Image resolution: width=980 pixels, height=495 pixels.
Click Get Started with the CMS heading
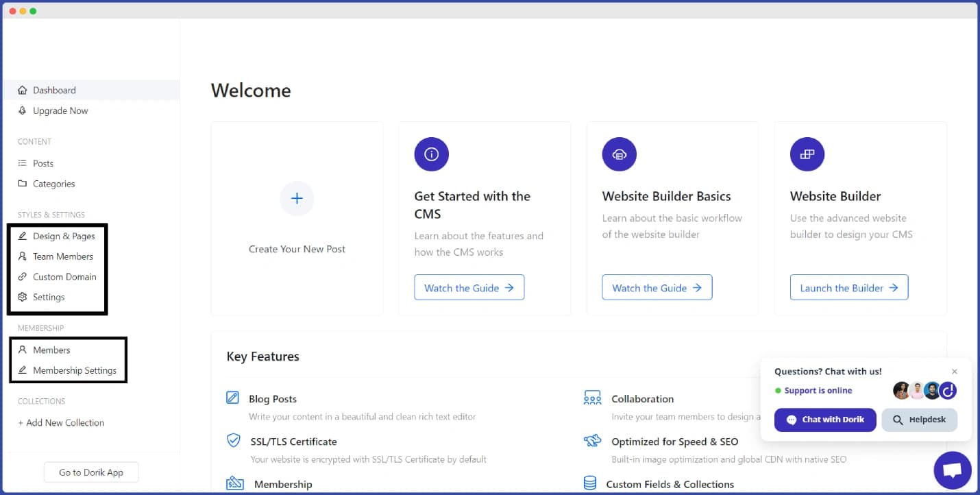click(x=473, y=205)
